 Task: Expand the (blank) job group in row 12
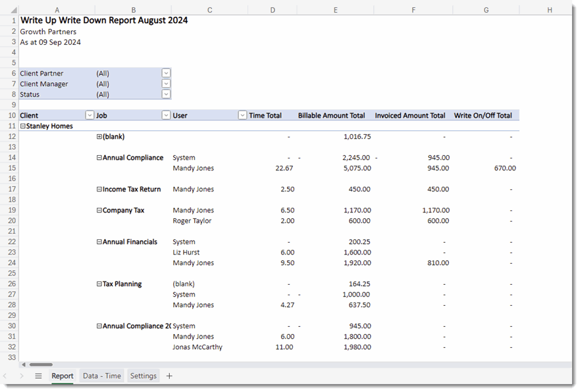(x=99, y=136)
